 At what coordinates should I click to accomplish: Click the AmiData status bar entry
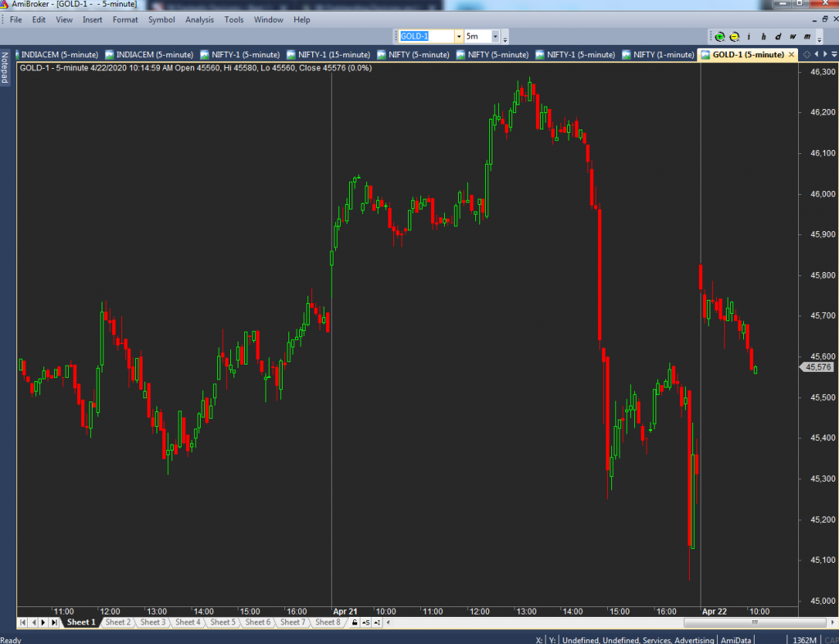click(x=736, y=640)
